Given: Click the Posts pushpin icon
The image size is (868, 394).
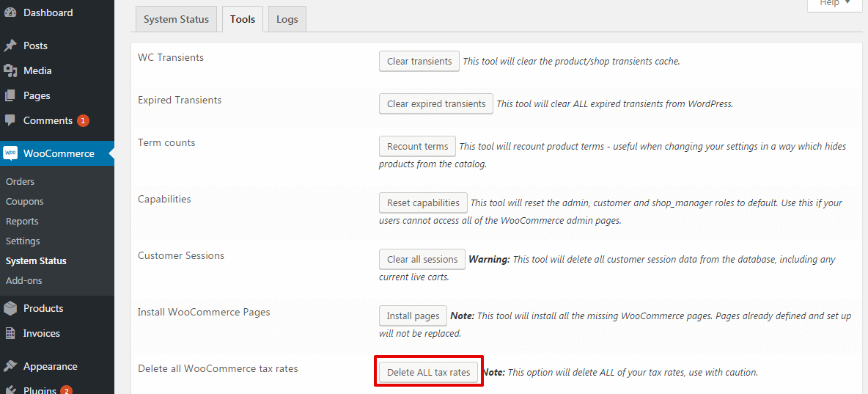Looking at the screenshot, I should (10, 46).
